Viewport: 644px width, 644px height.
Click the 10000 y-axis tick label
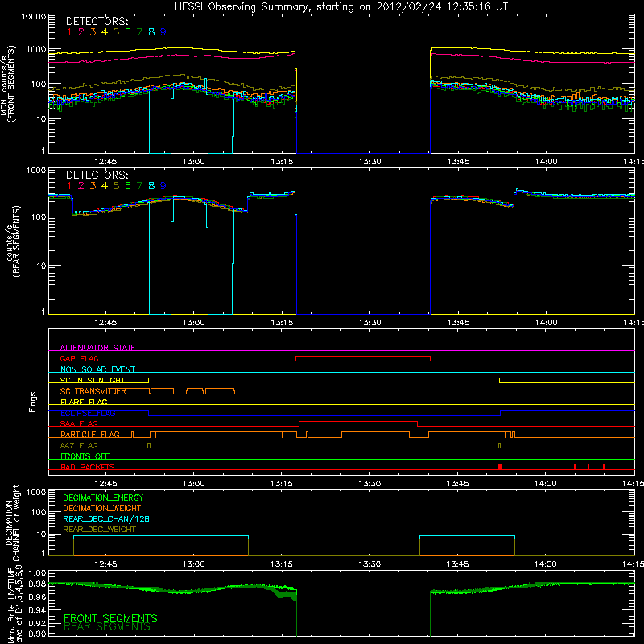click(x=33, y=16)
